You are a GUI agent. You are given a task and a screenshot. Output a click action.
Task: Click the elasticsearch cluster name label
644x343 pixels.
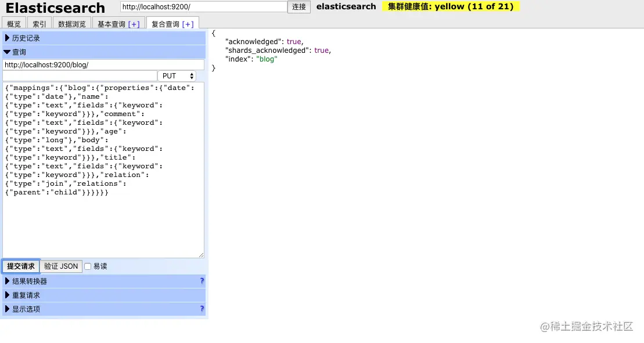click(346, 6)
